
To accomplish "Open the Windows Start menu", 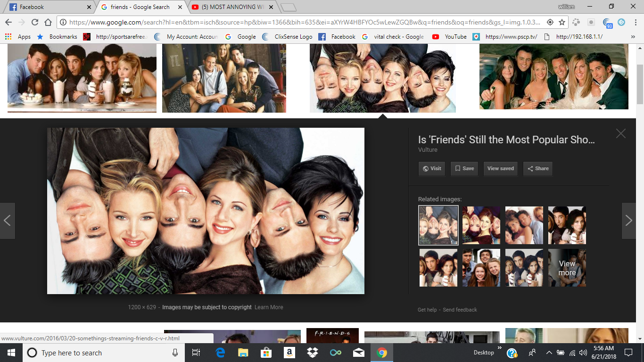I will tap(11, 353).
